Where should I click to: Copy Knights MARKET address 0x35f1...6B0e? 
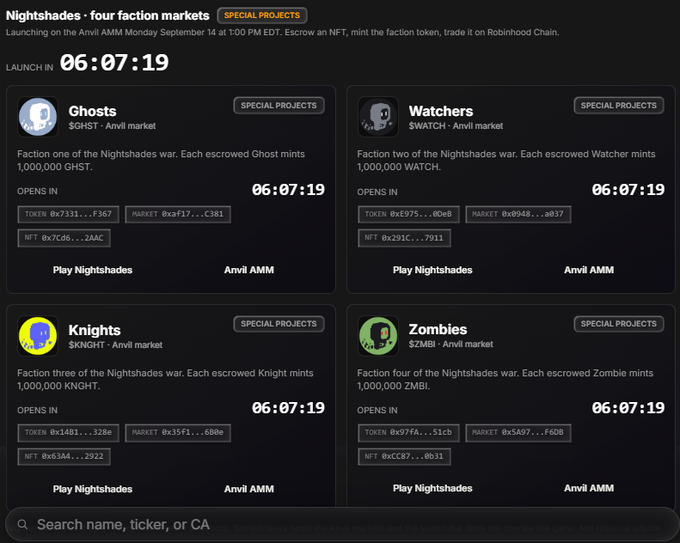click(178, 433)
